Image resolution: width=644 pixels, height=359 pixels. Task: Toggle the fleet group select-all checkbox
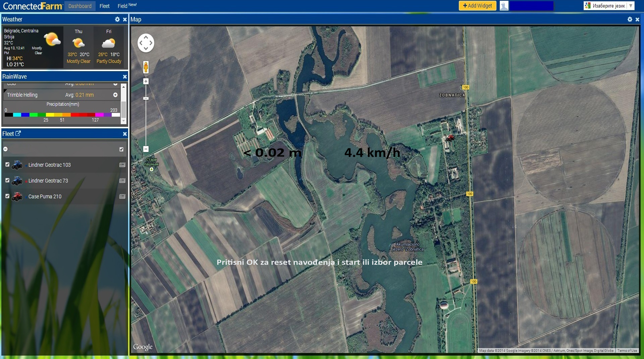click(121, 149)
